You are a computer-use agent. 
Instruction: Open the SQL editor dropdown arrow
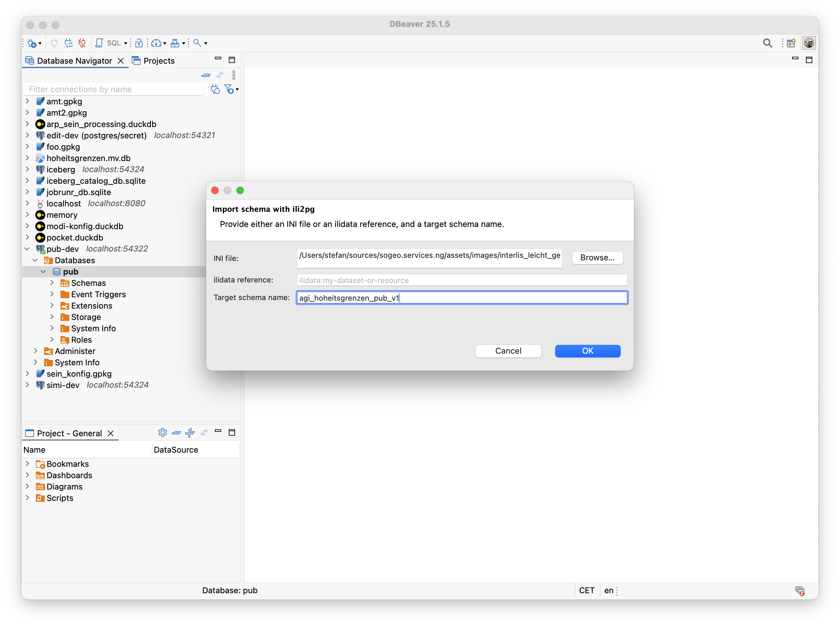126,43
